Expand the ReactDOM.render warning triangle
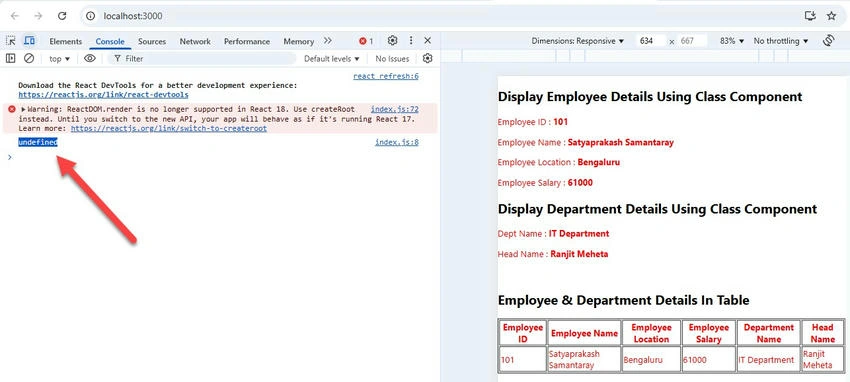850x382 pixels. [x=23, y=109]
